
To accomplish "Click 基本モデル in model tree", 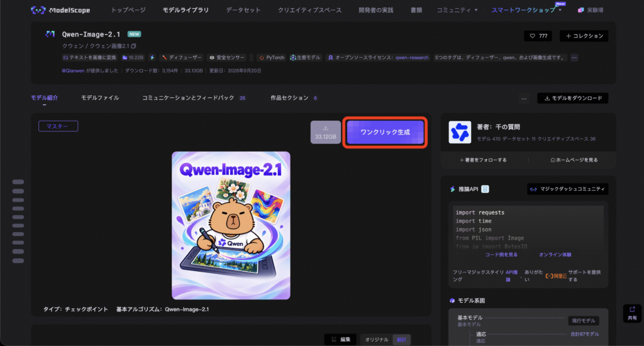I will click(470, 318).
